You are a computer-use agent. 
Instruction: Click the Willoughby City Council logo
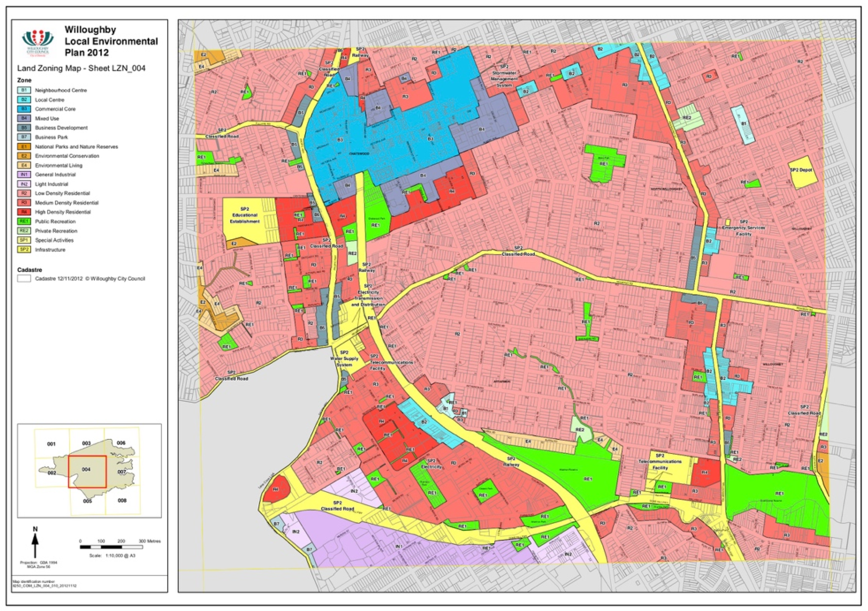(38, 42)
